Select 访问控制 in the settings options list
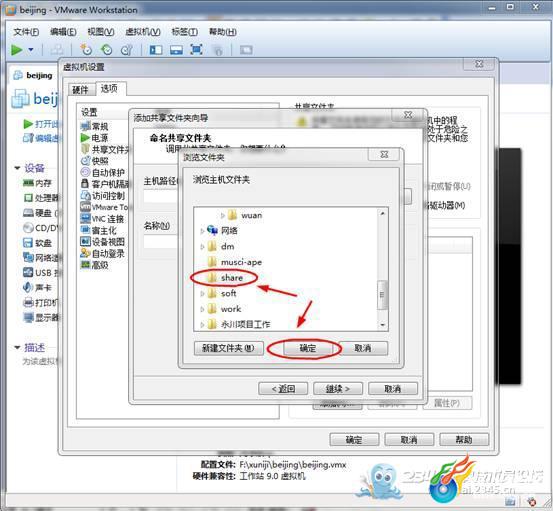The width and height of the screenshot is (553, 511). (103, 195)
